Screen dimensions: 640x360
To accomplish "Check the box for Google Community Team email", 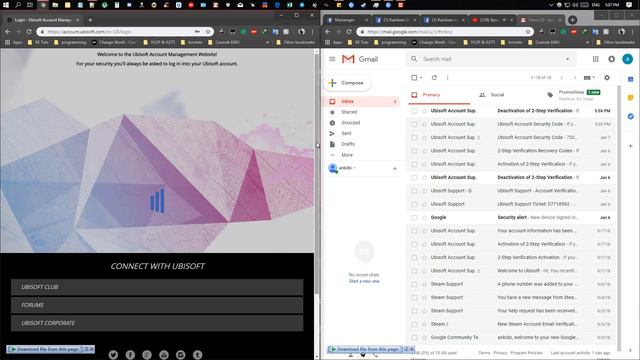I will [414, 338].
